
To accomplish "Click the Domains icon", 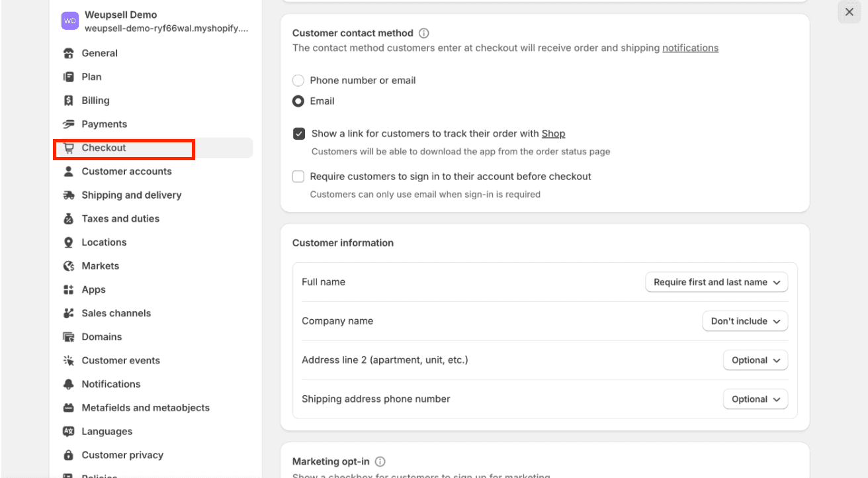I will 68,337.
